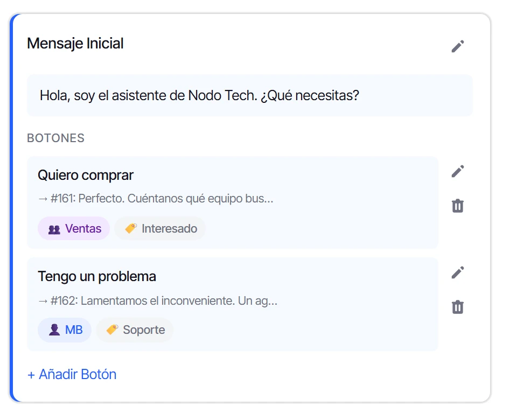The image size is (517, 420).
Task: Edit the Mensaje Inicial card with the pencil icon
Action: (x=458, y=46)
